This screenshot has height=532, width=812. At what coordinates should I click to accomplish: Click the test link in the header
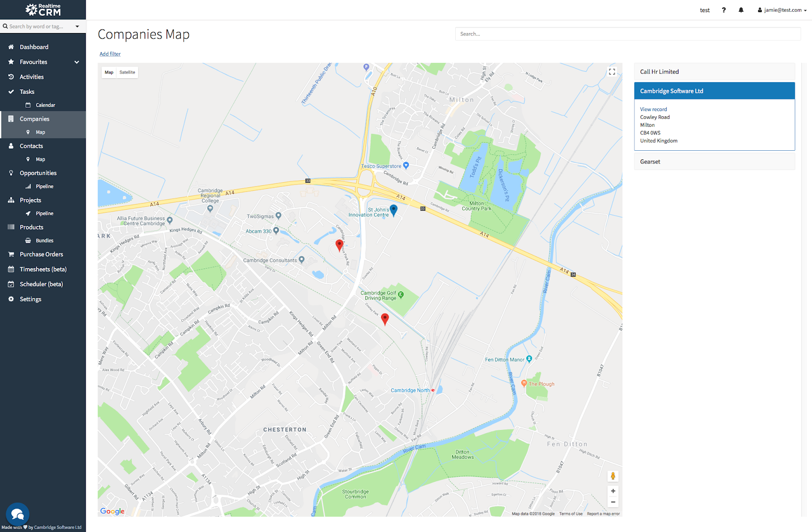705,10
